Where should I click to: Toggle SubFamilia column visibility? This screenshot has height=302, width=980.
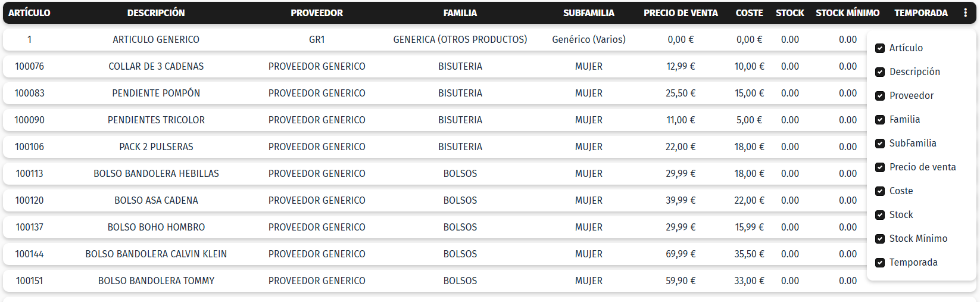click(880, 144)
